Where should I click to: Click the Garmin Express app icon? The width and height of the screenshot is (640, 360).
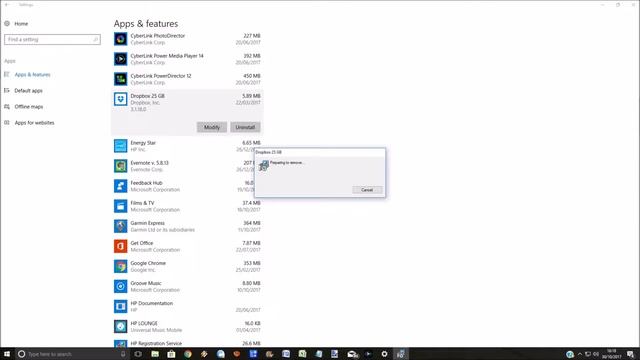click(x=120, y=226)
